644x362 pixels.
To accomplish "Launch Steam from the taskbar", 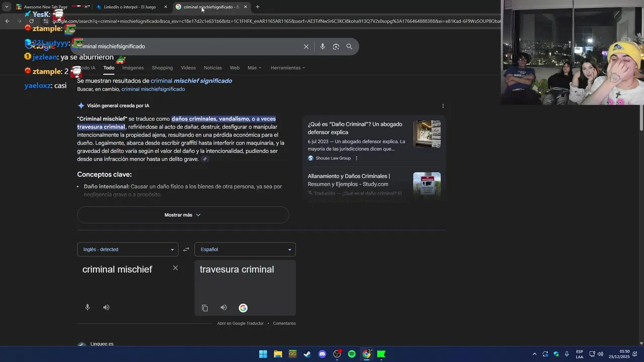I will click(x=307, y=354).
